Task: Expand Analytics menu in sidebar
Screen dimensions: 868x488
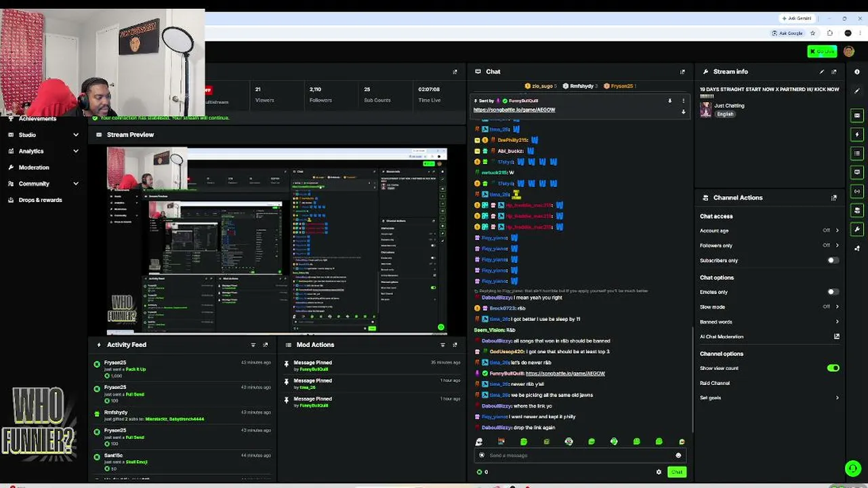Action: tap(76, 151)
